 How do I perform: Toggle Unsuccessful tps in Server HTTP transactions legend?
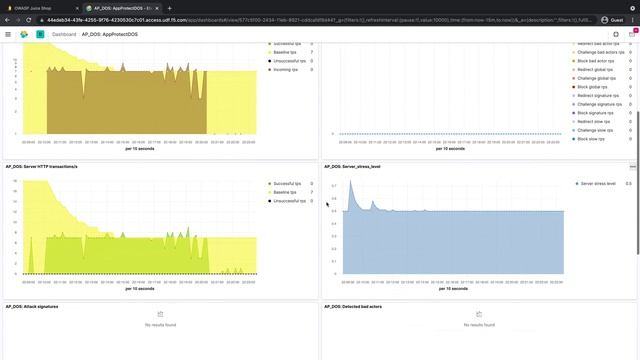point(289,201)
